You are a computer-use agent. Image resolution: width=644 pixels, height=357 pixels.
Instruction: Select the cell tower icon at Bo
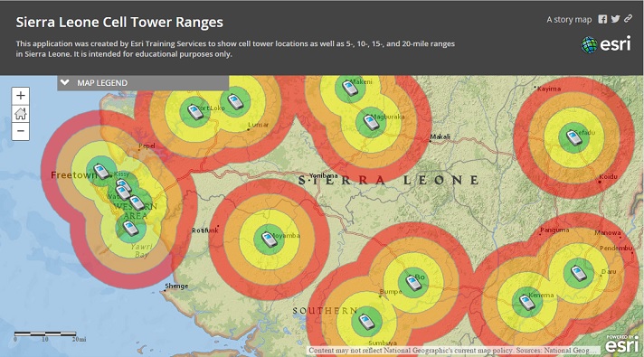coord(412,282)
